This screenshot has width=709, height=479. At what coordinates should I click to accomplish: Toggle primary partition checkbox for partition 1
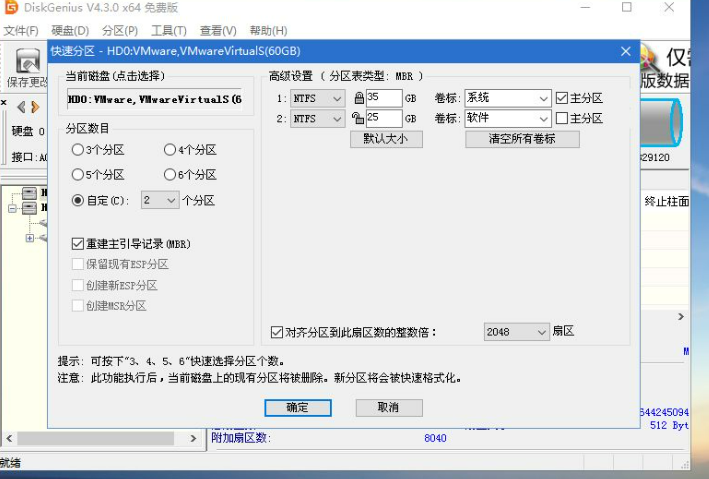562,98
